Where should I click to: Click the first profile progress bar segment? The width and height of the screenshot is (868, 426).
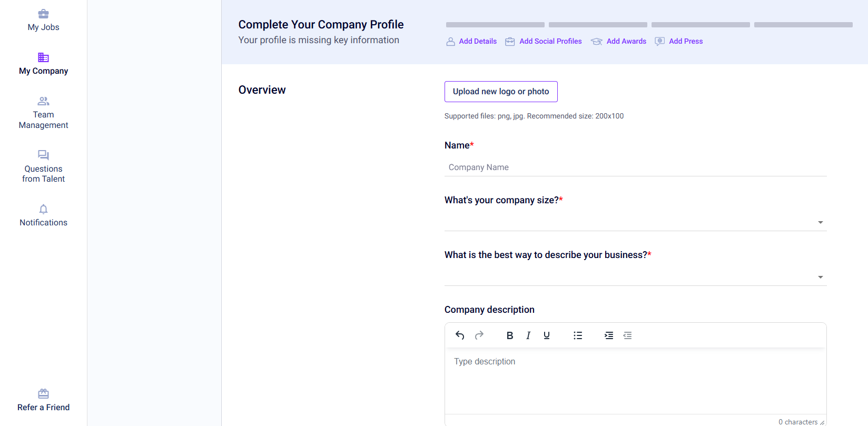point(495,25)
